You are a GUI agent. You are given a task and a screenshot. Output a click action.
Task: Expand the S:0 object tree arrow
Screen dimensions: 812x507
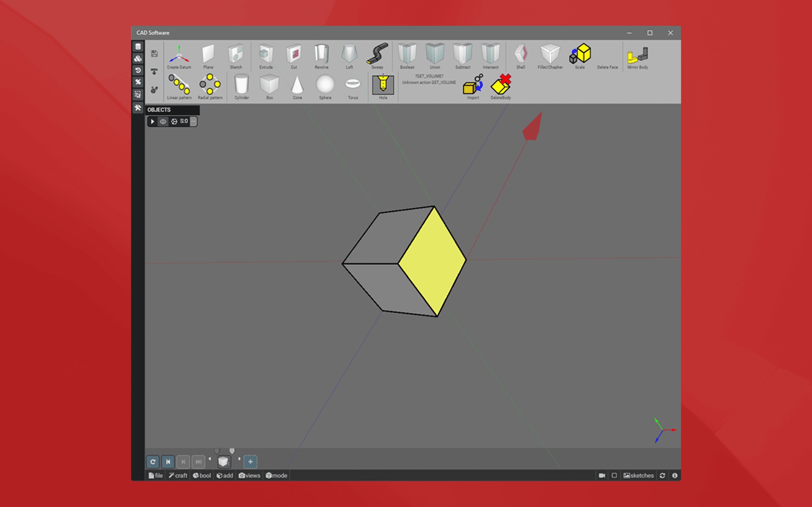(x=152, y=121)
